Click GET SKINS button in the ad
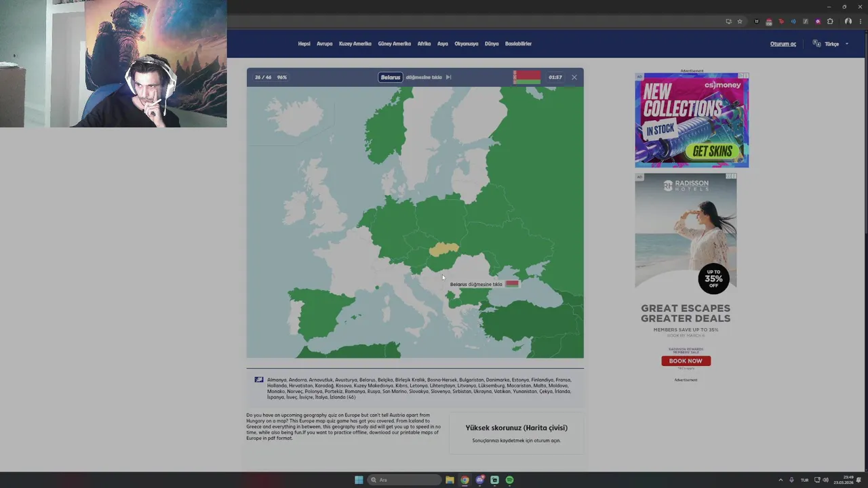Screen dimensions: 868x488 coord(712,152)
